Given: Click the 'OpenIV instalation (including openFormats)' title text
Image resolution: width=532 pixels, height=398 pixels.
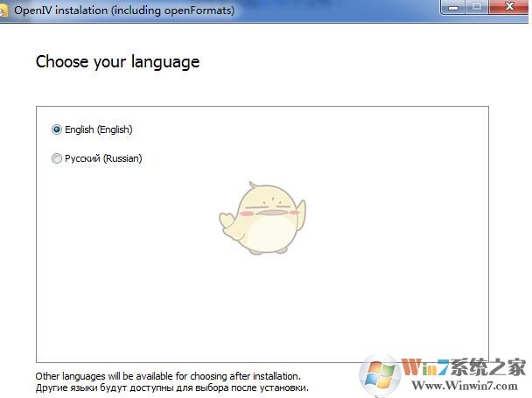Looking at the screenshot, I should pos(124,10).
